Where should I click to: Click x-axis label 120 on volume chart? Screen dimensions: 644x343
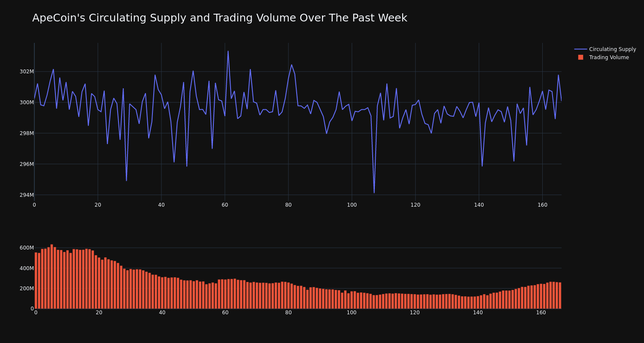point(415,313)
